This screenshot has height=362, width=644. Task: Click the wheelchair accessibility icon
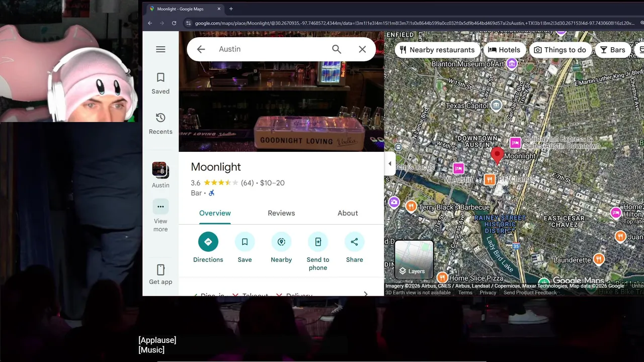212,193
